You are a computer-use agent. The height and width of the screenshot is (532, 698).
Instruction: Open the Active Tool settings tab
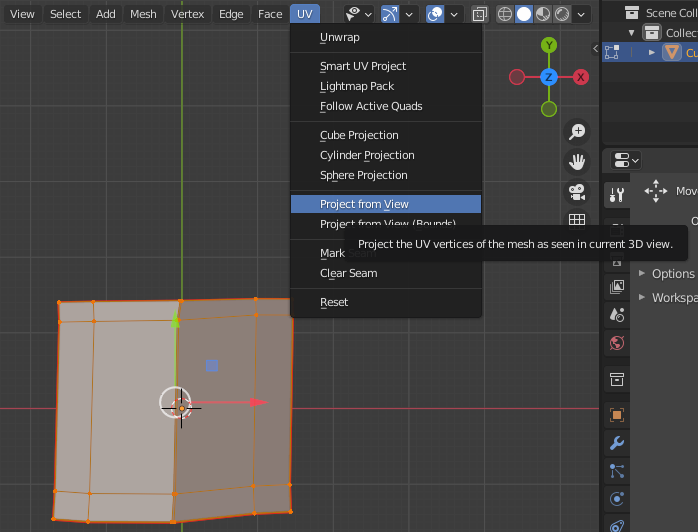click(617, 194)
